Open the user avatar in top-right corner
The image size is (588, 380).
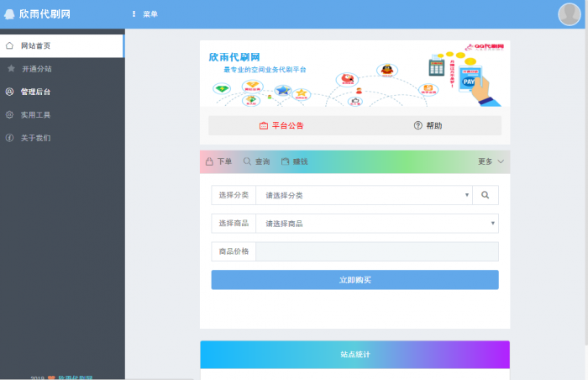570,14
